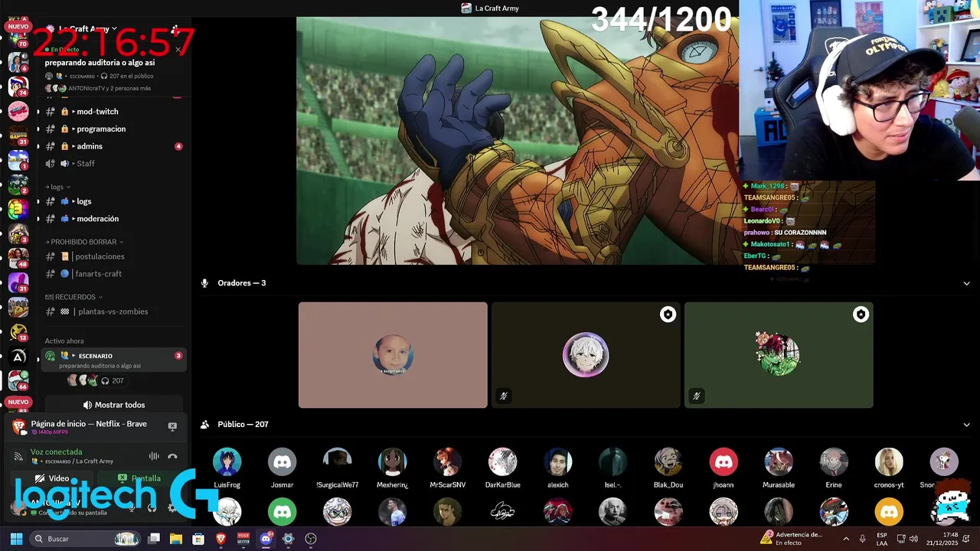Open Murasable's audience avatar
Viewport: 980px width, 551px height.
tap(778, 462)
